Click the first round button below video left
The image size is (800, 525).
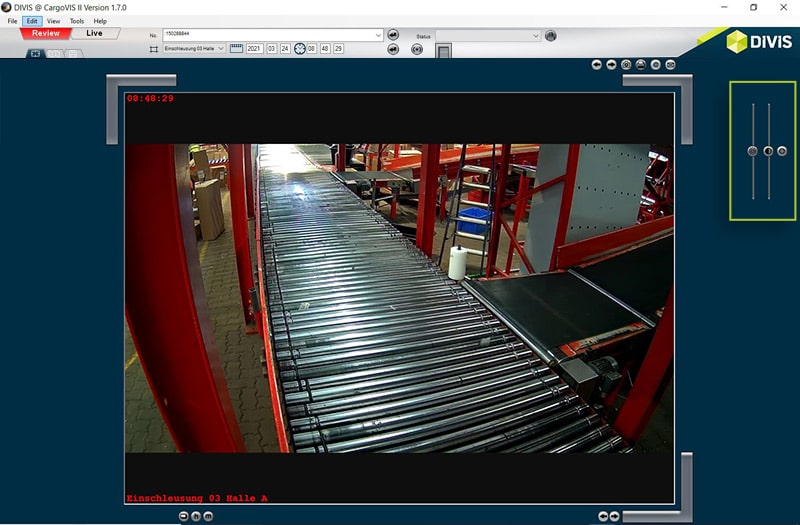coord(184,516)
